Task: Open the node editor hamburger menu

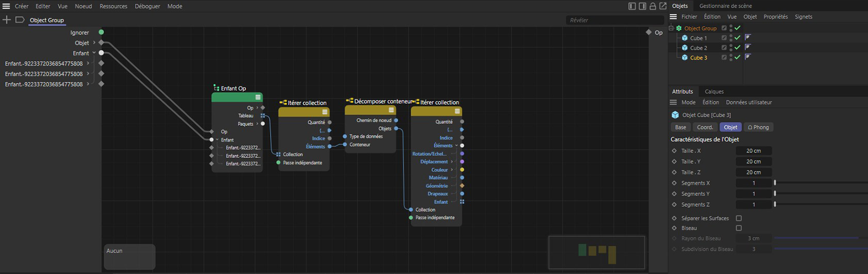Action: coord(6,6)
